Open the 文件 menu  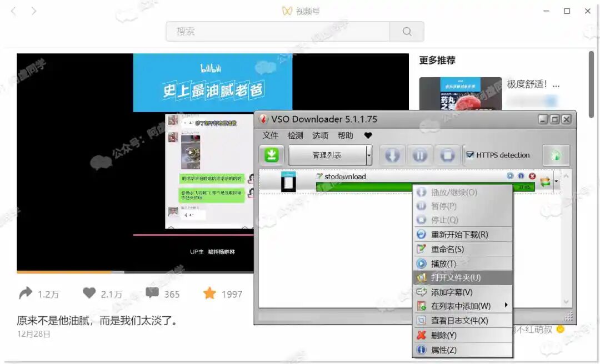(x=270, y=135)
